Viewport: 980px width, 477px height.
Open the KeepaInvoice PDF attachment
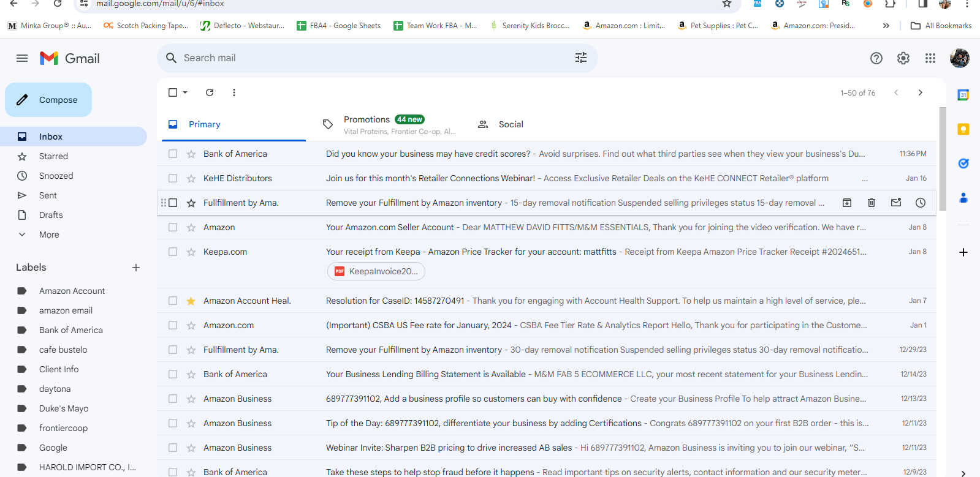376,271
